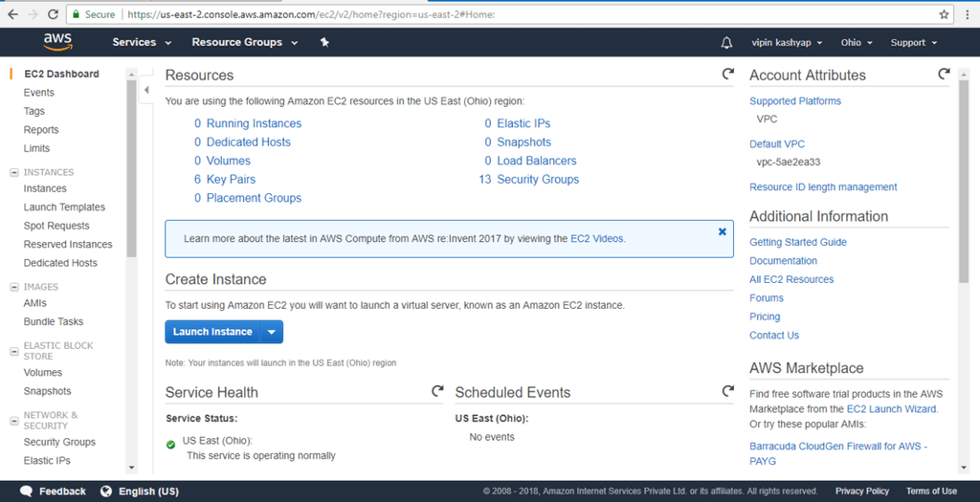Viewport: 980px width, 502px height.
Task: Click the pin shortcut icon in header
Action: tap(324, 42)
